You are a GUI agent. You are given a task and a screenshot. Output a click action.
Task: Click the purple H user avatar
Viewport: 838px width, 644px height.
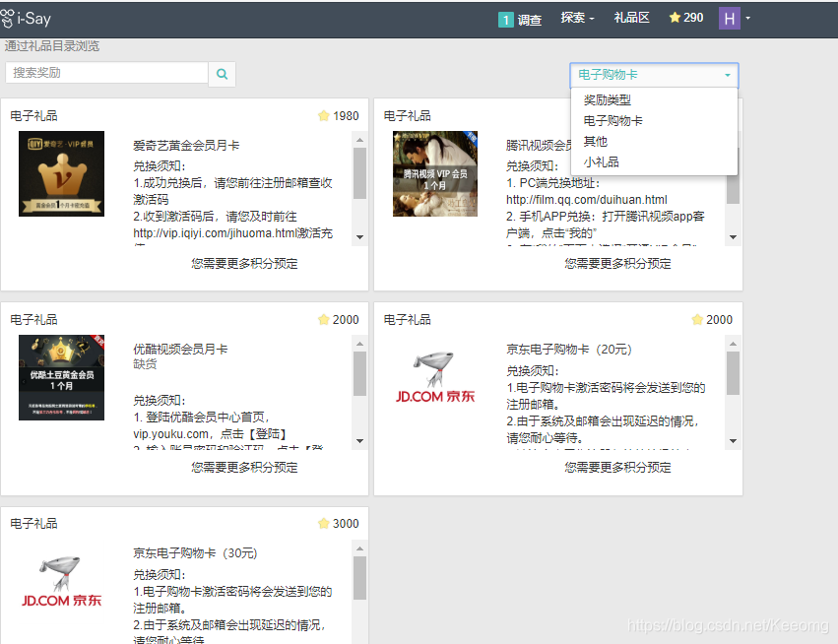coord(729,18)
